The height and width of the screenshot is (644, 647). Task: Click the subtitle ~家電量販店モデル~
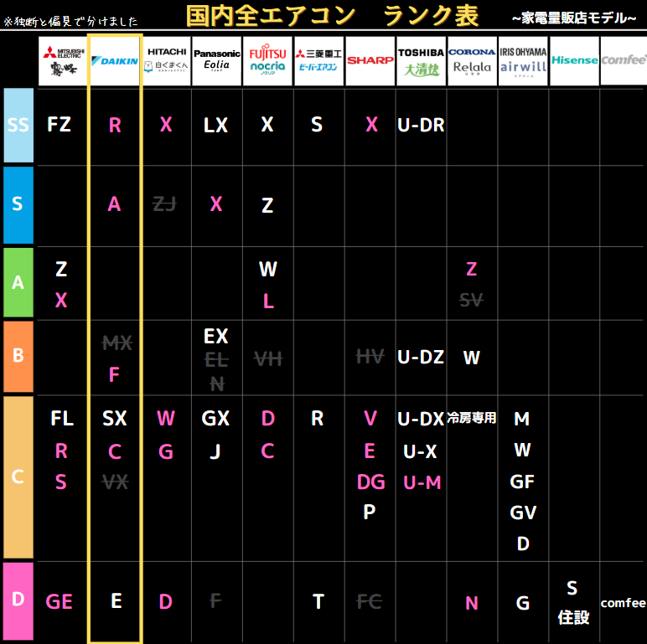pos(574,18)
